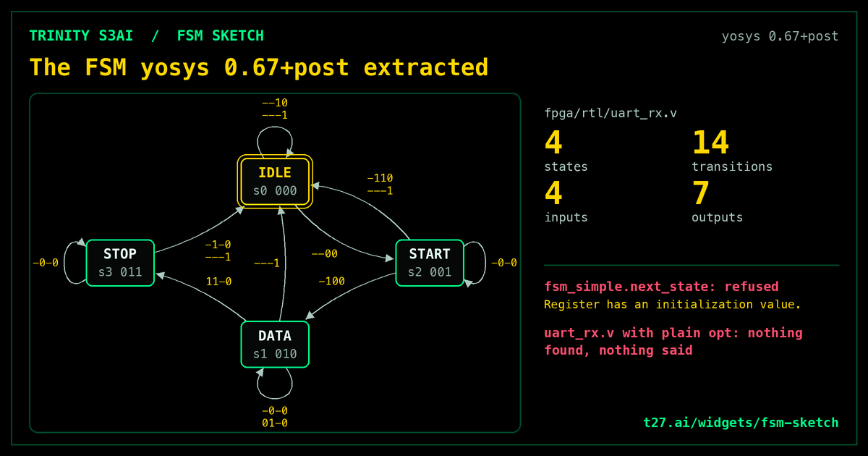
Task: Click the '-0-0' label beside STOP
Action: (x=45, y=263)
